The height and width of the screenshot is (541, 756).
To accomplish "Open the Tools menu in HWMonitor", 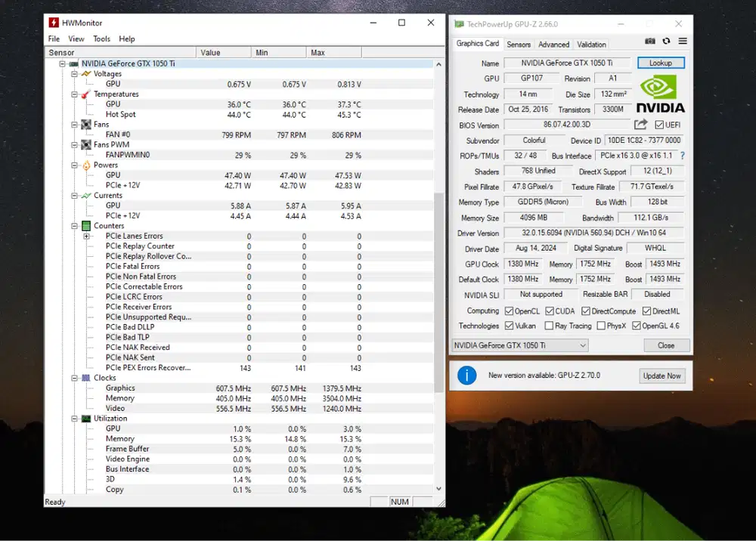I will click(x=102, y=39).
